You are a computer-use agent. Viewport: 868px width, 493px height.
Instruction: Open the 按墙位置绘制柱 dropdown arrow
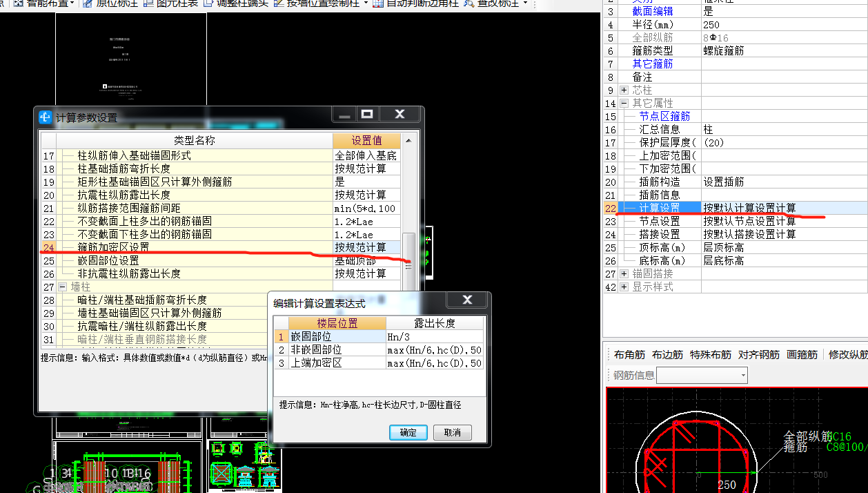(x=364, y=3)
